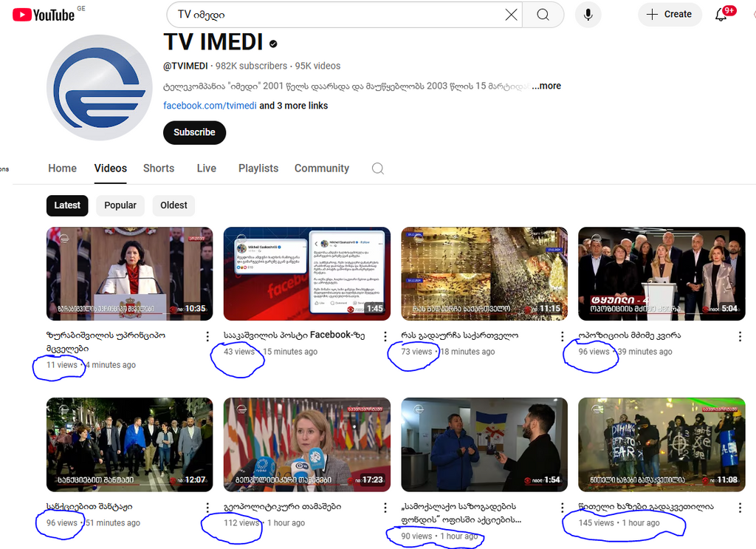Play the 17:23 video thumbnail
Image resolution: width=756 pixels, height=549 pixels.
coord(306,444)
